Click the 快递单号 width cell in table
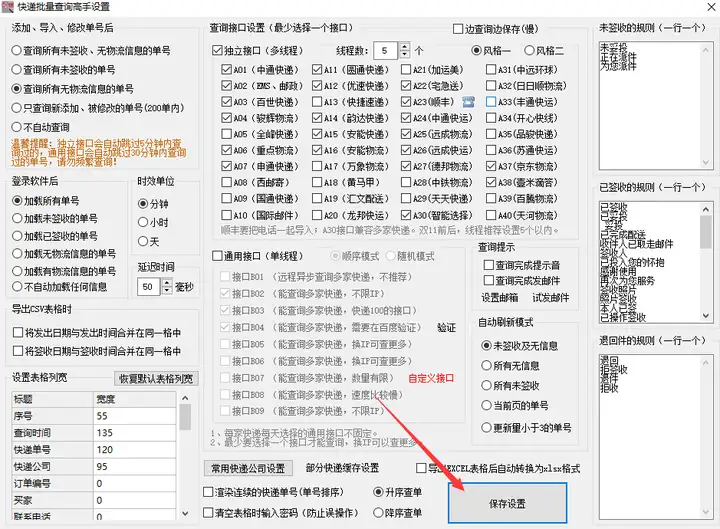The width and height of the screenshot is (720, 529). pyautogui.click(x=134, y=449)
